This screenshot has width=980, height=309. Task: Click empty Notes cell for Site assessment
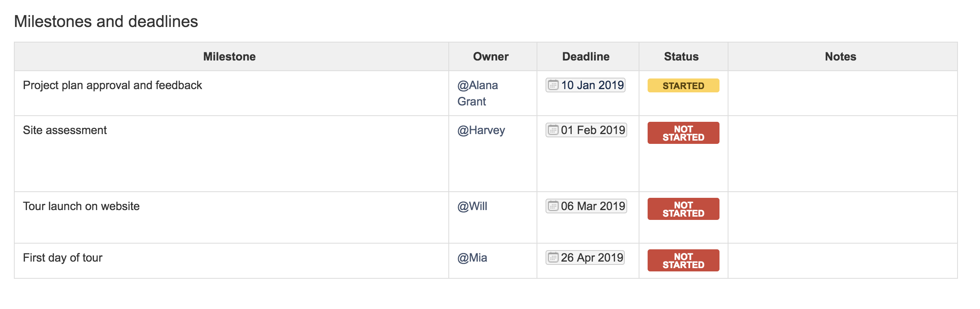[843, 154]
